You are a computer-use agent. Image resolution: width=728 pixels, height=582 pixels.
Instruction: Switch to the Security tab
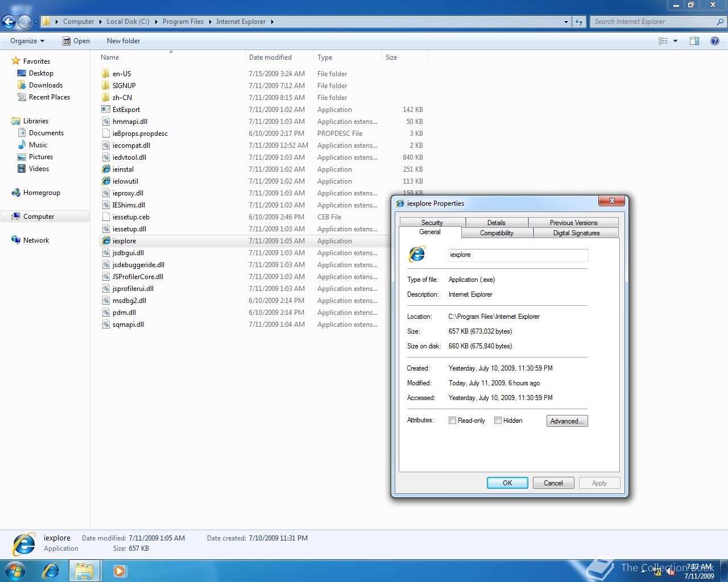[432, 222]
